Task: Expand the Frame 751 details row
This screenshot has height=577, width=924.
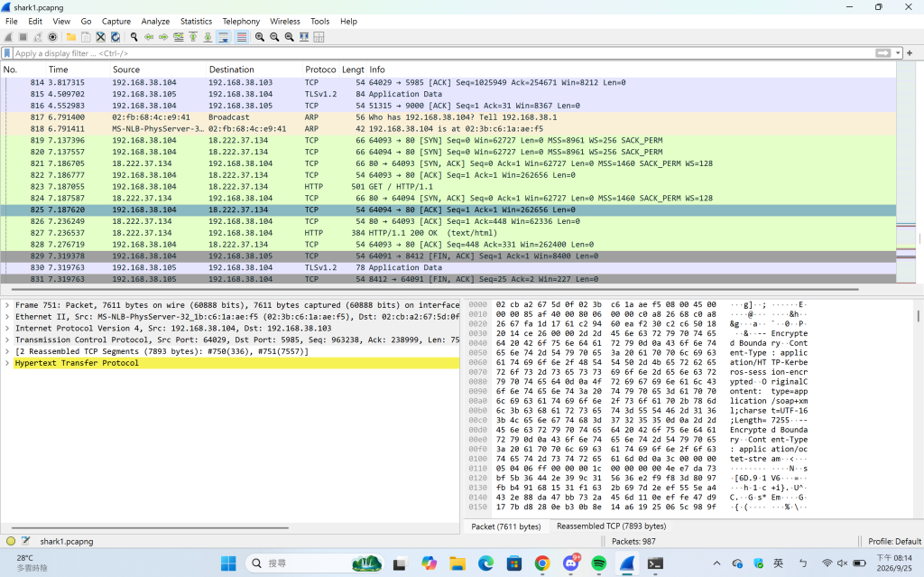Action: point(7,305)
